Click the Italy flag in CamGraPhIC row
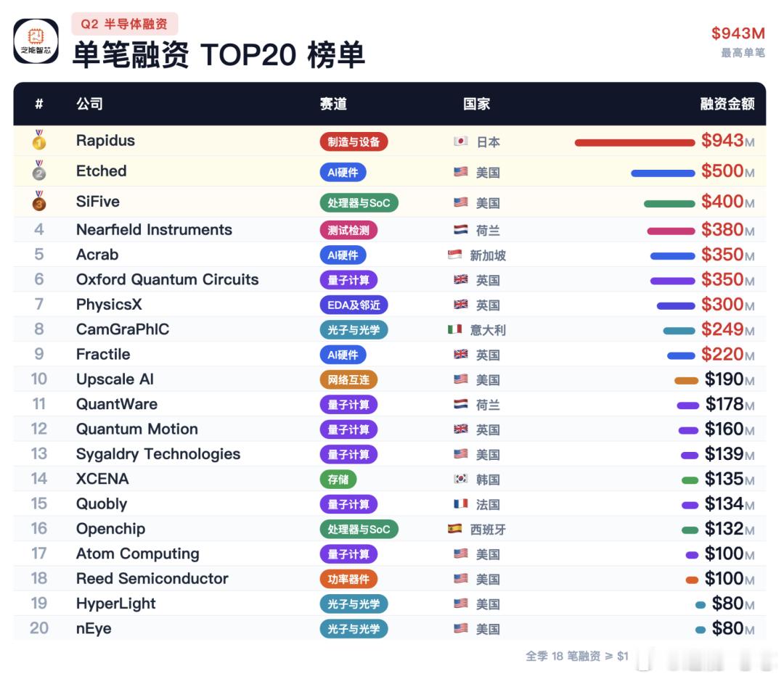 pyautogui.click(x=454, y=329)
